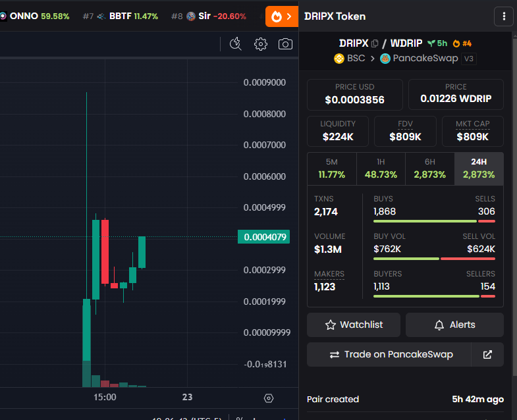Click Trade on PancakeSwap button

click(x=389, y=354)
